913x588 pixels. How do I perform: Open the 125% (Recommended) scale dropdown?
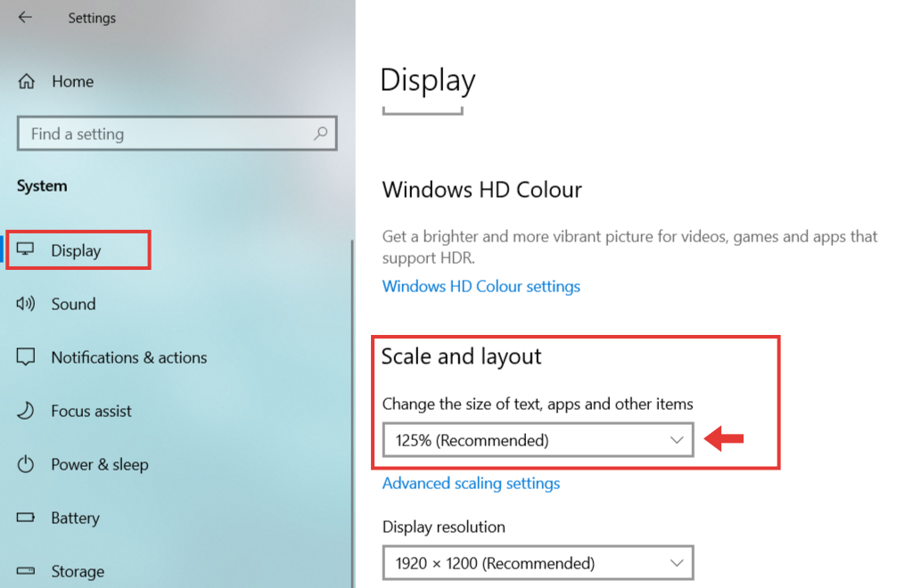pyautogui.click(x=538, y=440)
